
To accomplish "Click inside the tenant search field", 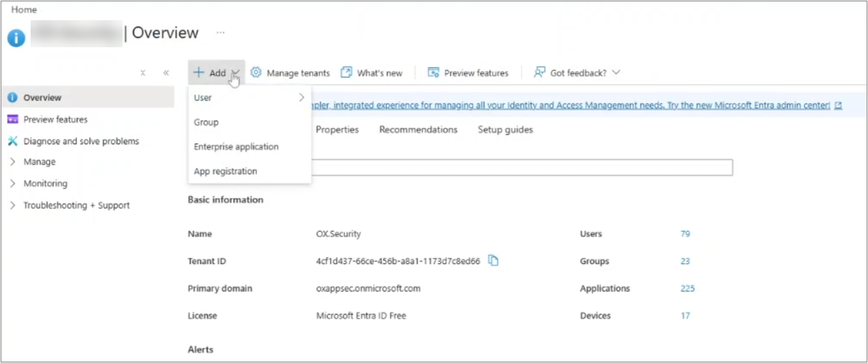I will click(x=522, y=167).
